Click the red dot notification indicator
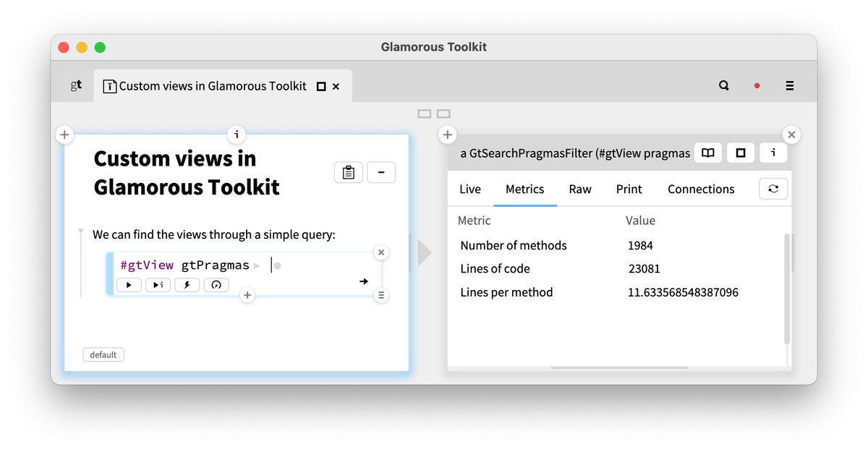868x452 pixels. tap(757, 85)
